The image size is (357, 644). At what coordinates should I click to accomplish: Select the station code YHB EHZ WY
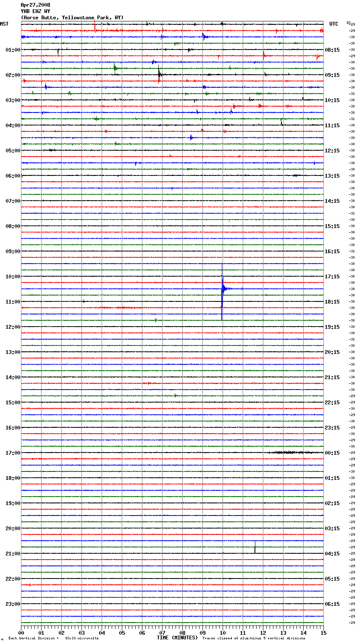click(35, 11)
